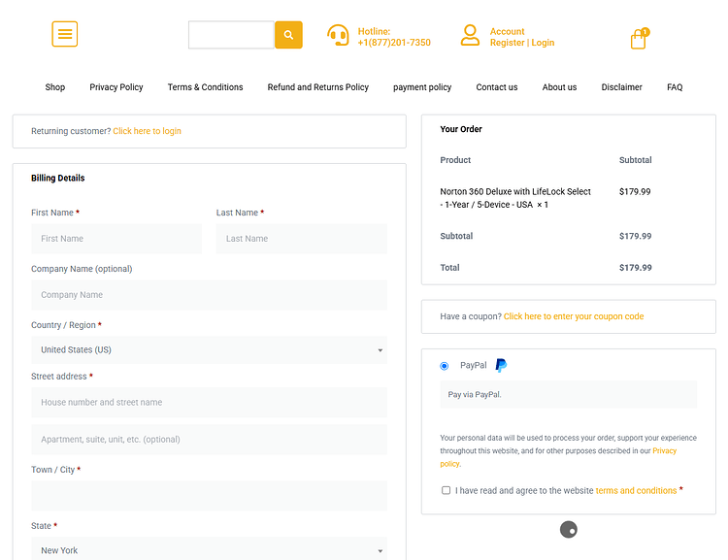Open the About us menu item

coord(559,87)
